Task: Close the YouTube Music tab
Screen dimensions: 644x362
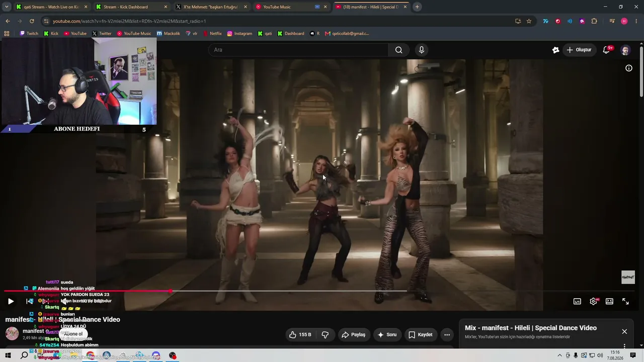Action: 325,7
